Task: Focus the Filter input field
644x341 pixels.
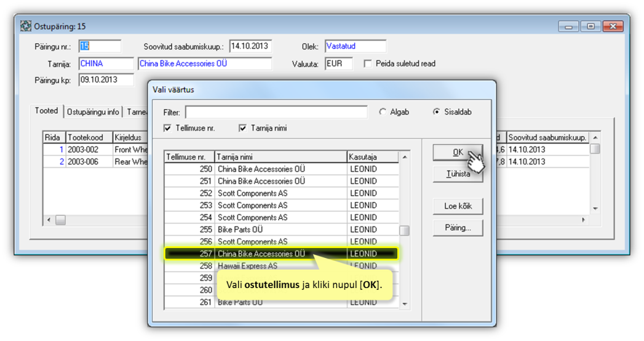Action: [x=276, y=112]
